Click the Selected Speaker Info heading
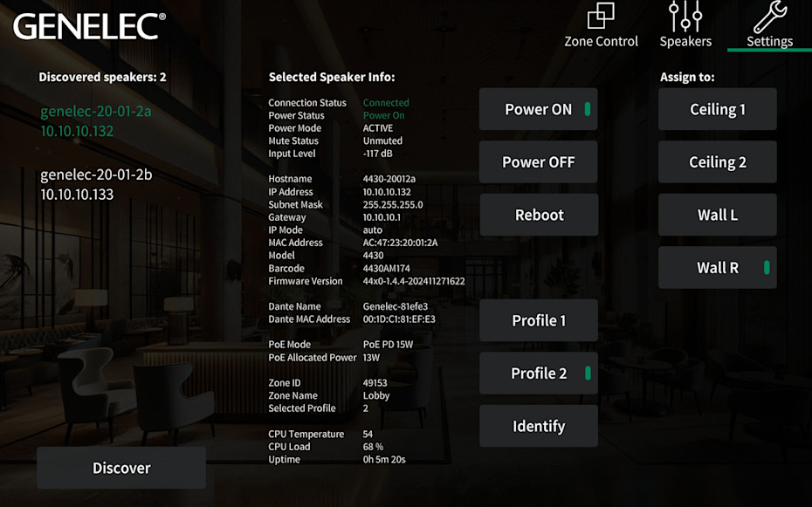 (x=332, y=77)
